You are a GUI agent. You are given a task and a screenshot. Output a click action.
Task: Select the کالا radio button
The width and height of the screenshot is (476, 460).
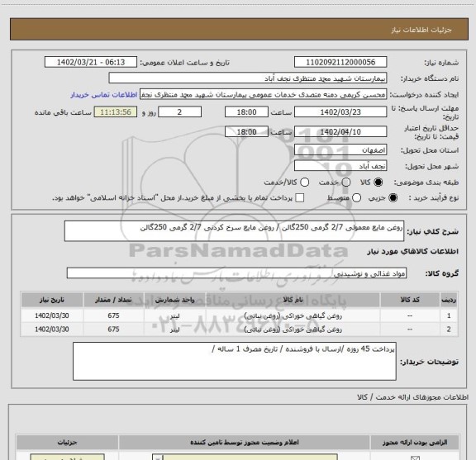tap(378, 183)
